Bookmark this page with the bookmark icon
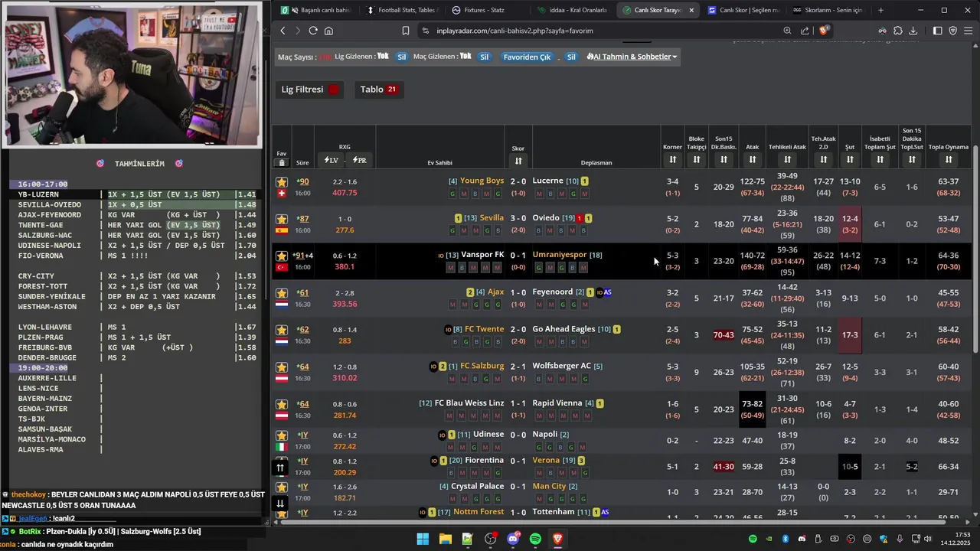 coord(406,31)
